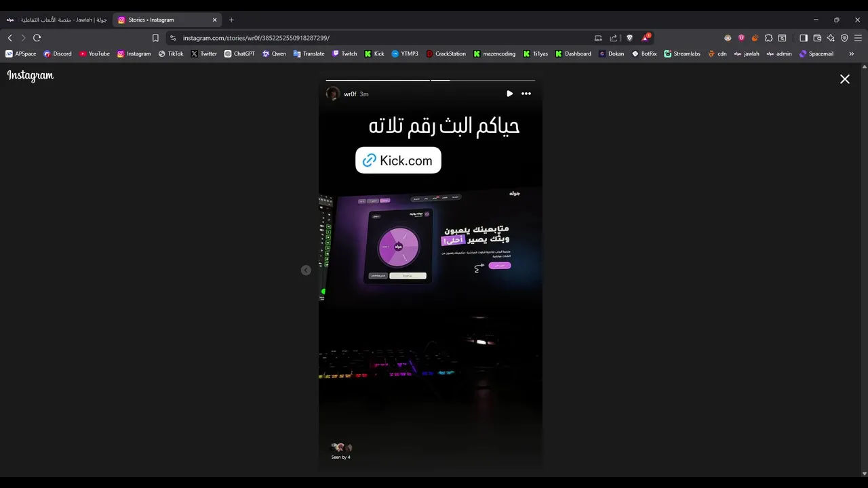The width and height of the screenshot is (868, 488).
Task: Open the BotRix bookmark
Action: [x=645, y=54]
